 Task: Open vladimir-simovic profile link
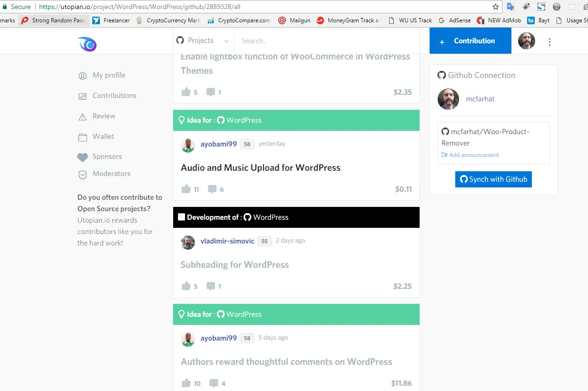point(227,241)
